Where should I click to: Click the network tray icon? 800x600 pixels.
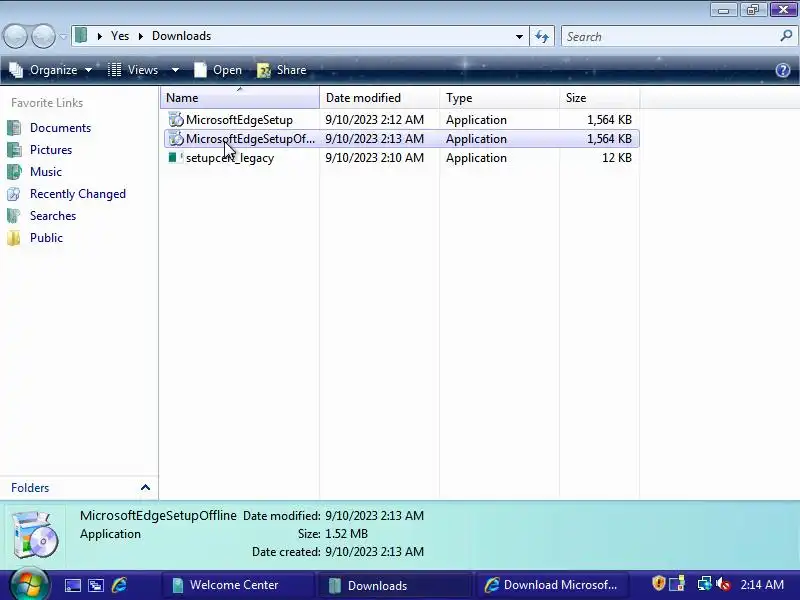coord(704,584)
